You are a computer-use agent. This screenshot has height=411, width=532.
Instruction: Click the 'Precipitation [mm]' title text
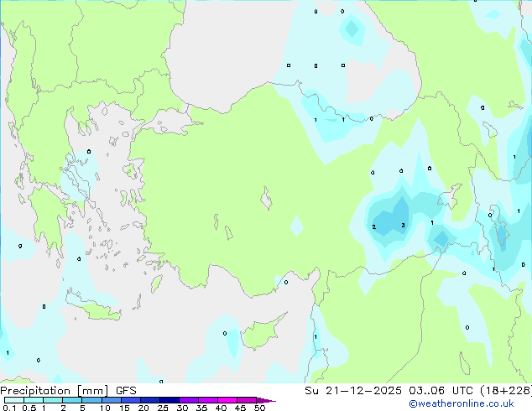click(x=55, y=391)
